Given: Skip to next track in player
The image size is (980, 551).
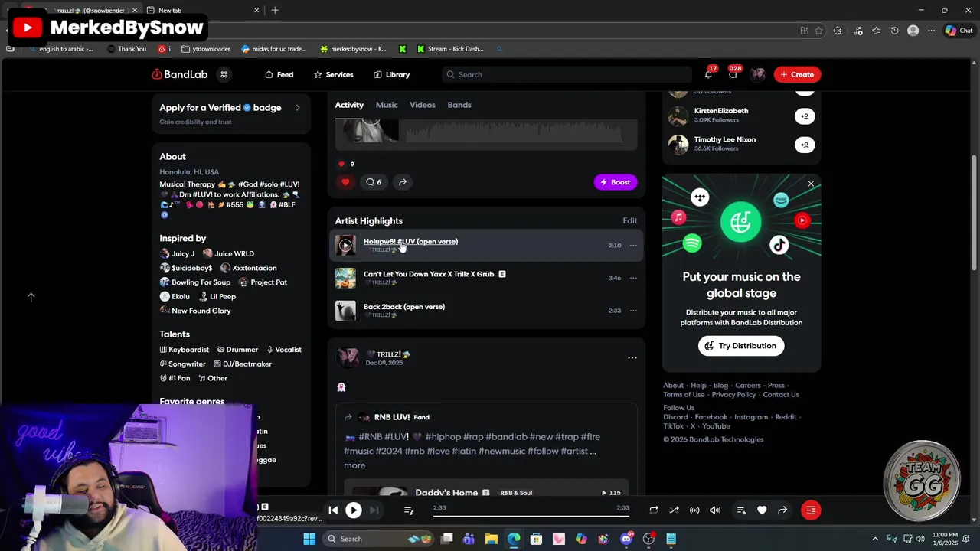Looking at the screenshot, I should point(374,510).
